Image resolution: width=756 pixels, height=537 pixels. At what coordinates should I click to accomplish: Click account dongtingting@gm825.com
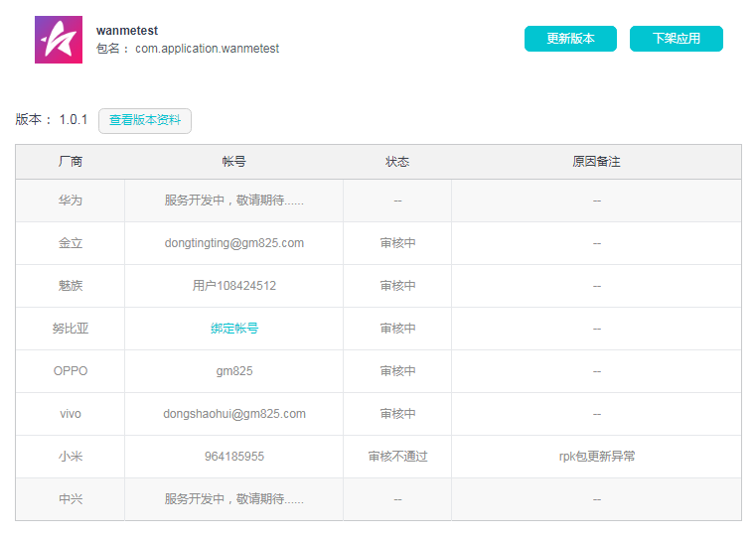(234, 243)
